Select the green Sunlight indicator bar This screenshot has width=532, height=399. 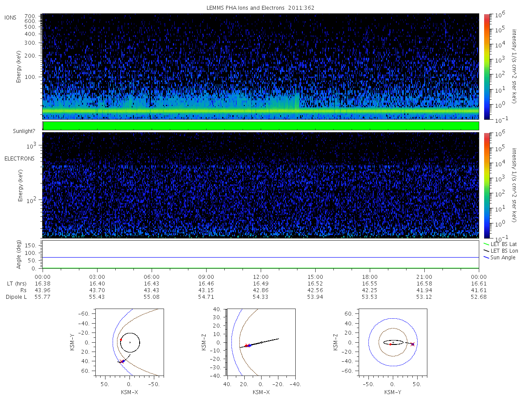click(261, 126)
